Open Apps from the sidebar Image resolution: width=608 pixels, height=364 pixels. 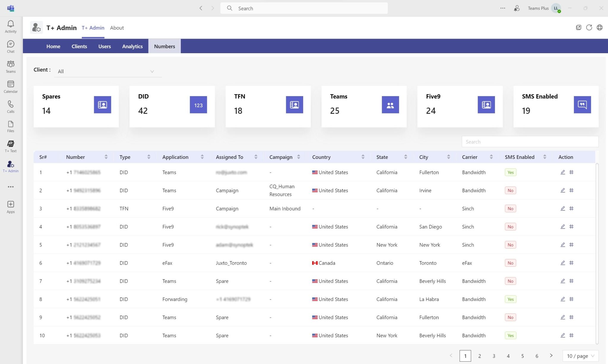(x=10, y=206)
